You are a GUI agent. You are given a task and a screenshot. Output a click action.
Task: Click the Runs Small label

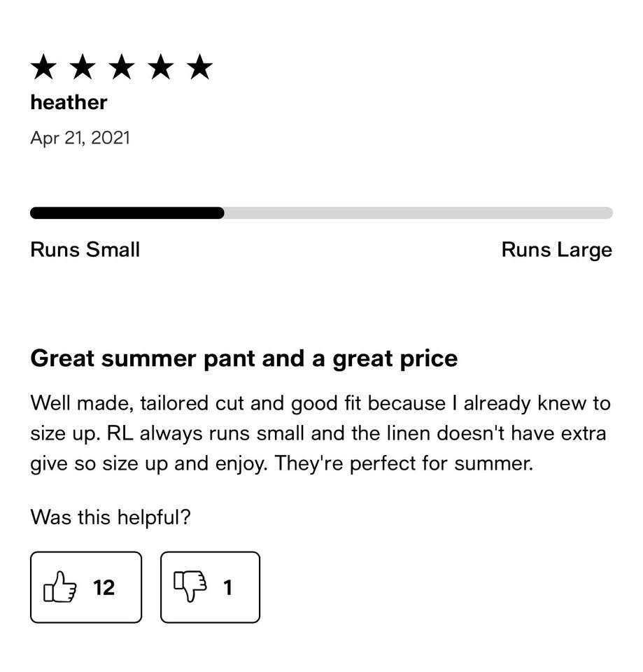coord(85,249)
